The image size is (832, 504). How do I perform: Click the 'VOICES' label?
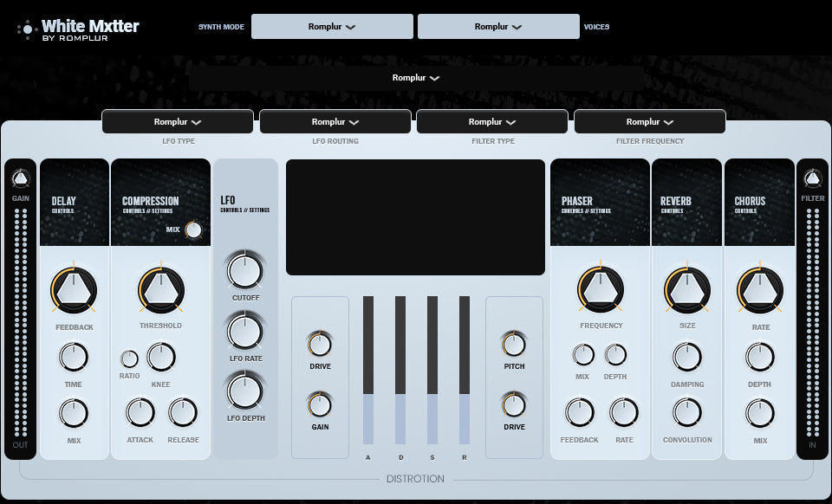click(597, 27)
